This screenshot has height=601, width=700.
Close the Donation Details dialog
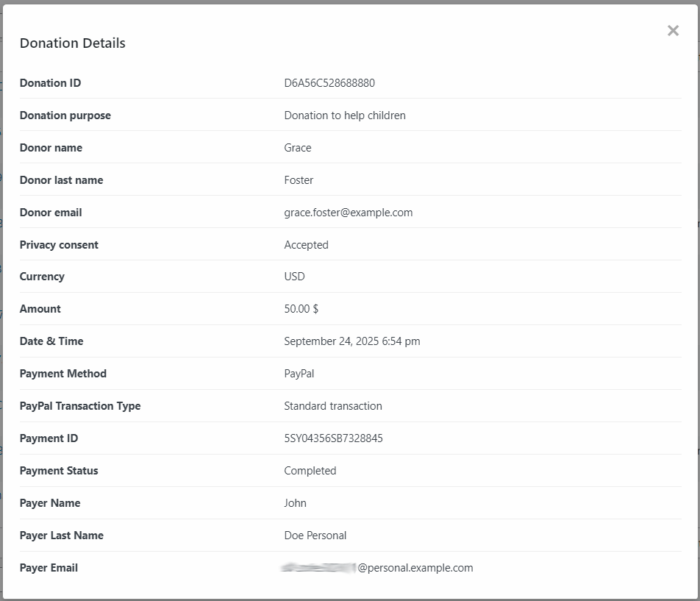click(673, 31)
